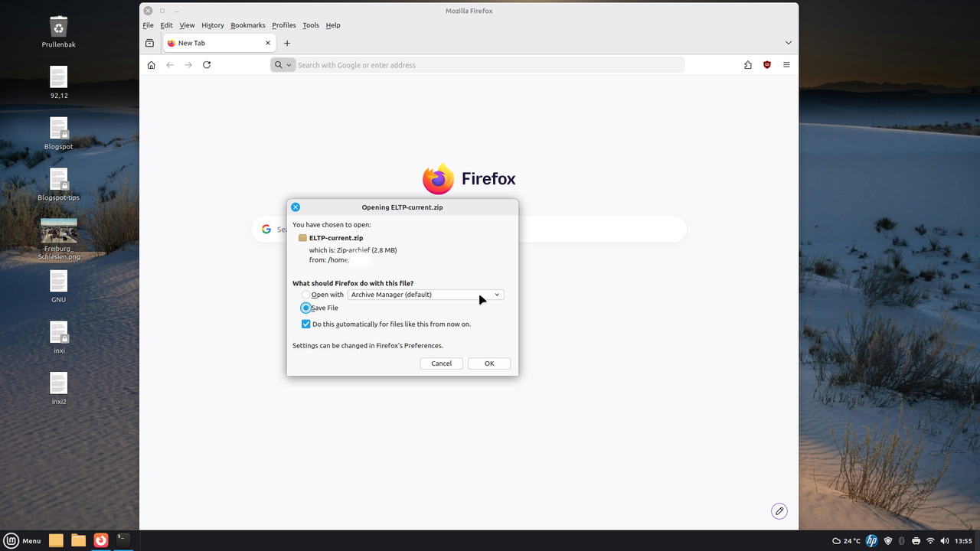Open the search engine selector dropdown

[x=283, y=65]
